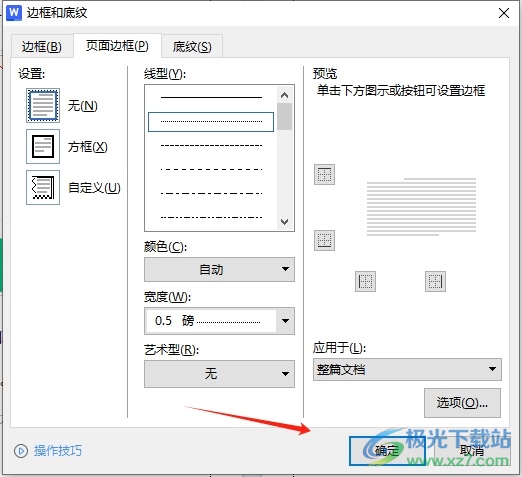The image size is (522, 477).
Task: Open the 选项(O)... button
Action: tap(462, 403)
